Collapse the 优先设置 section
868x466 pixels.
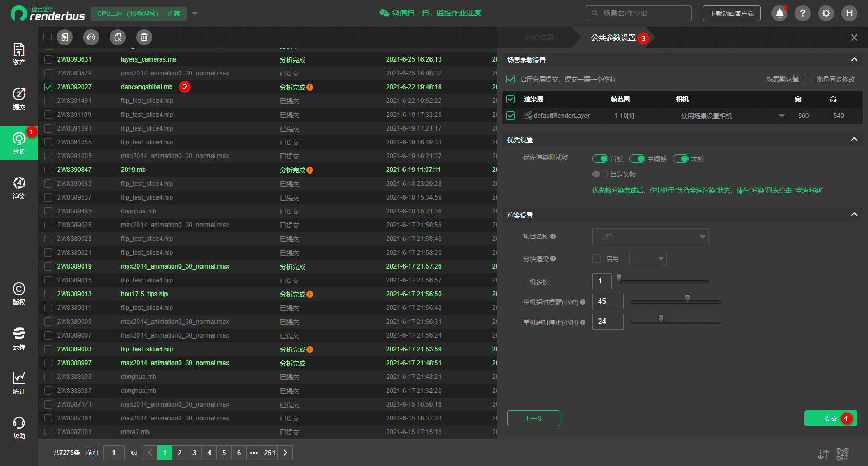tap(854, 140)
